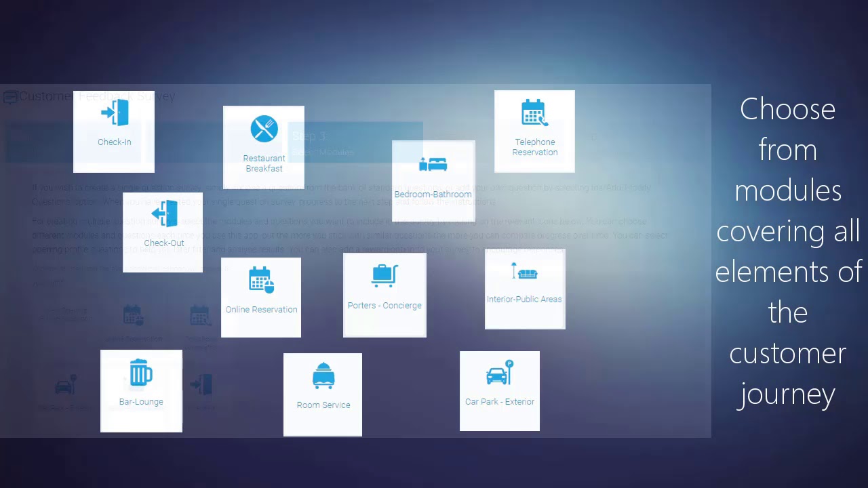Click the Online Reservation label

pyautogui.click(x=261, y=310)
